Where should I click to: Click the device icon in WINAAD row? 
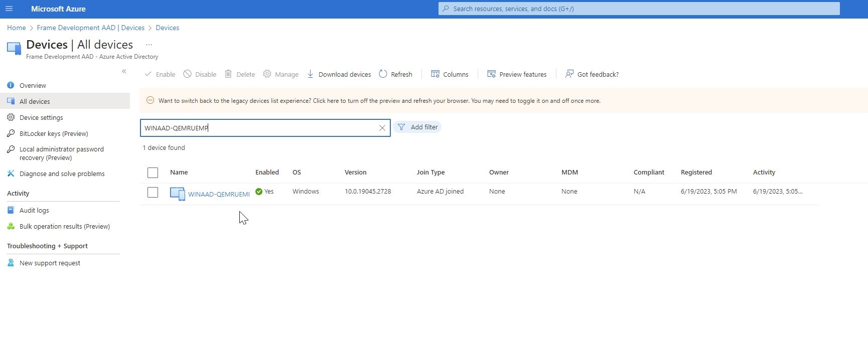click(178, 194)
